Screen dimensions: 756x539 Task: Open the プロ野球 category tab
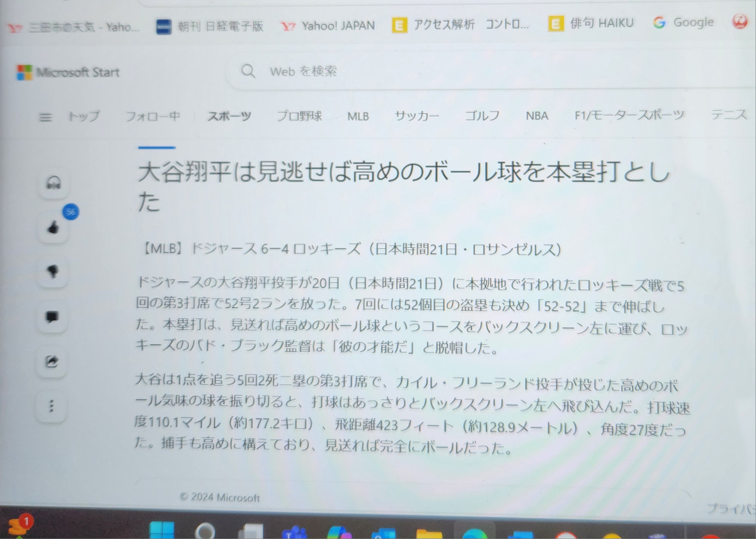coord(300,116)
